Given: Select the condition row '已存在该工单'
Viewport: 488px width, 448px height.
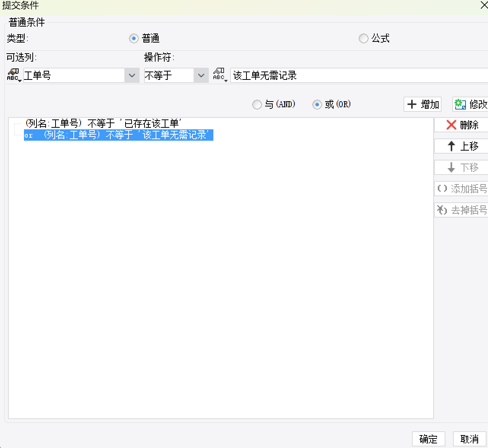Looking at the screenshot, I should (103, 123).
